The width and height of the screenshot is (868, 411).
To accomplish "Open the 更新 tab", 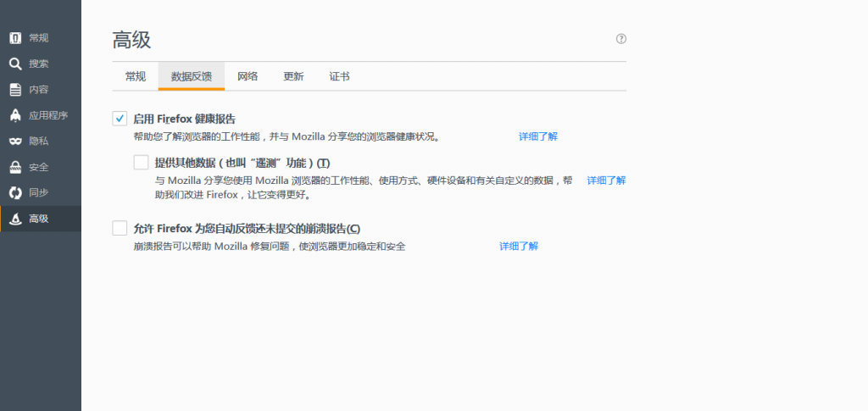I will click(x=293, y=76).
